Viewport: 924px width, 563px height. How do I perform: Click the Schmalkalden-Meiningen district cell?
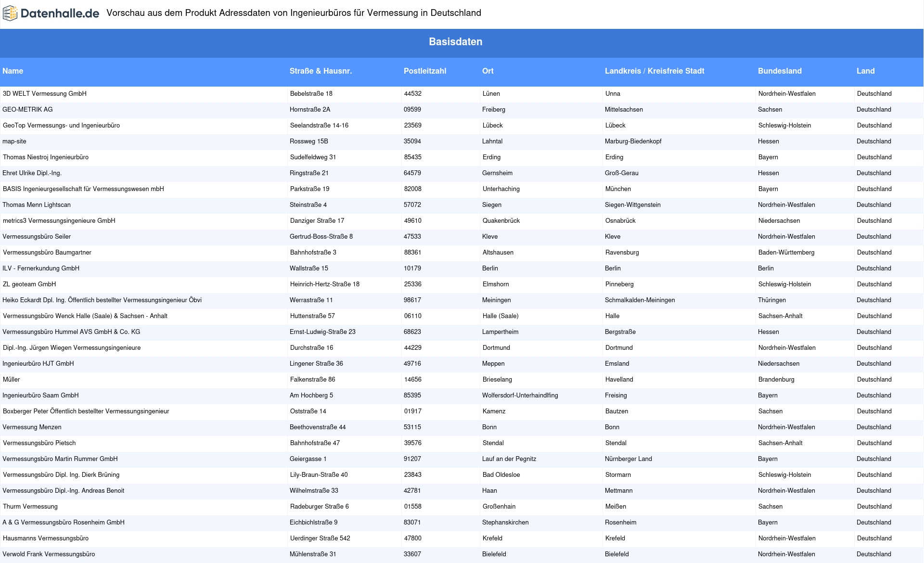[640, 300]
